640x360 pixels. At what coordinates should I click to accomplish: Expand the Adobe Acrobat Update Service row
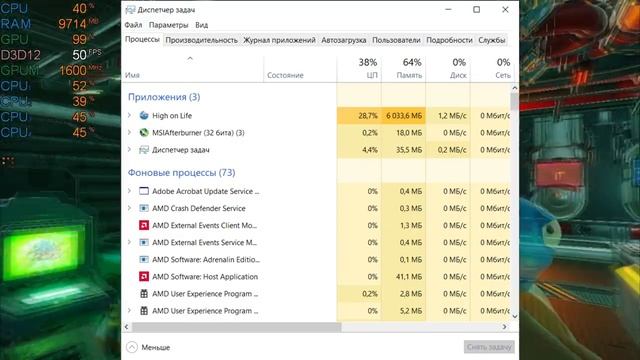click(x=129, y=191)
